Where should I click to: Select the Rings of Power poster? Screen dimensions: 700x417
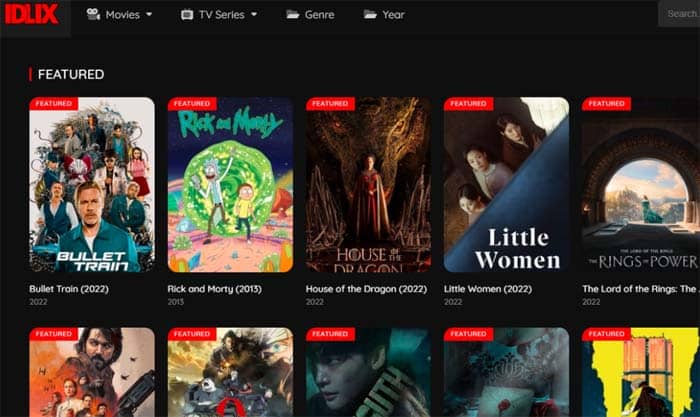coord(640,185)
